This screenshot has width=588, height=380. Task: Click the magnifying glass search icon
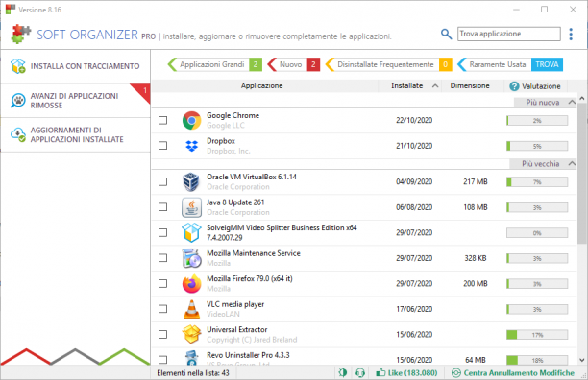point(446,35)
